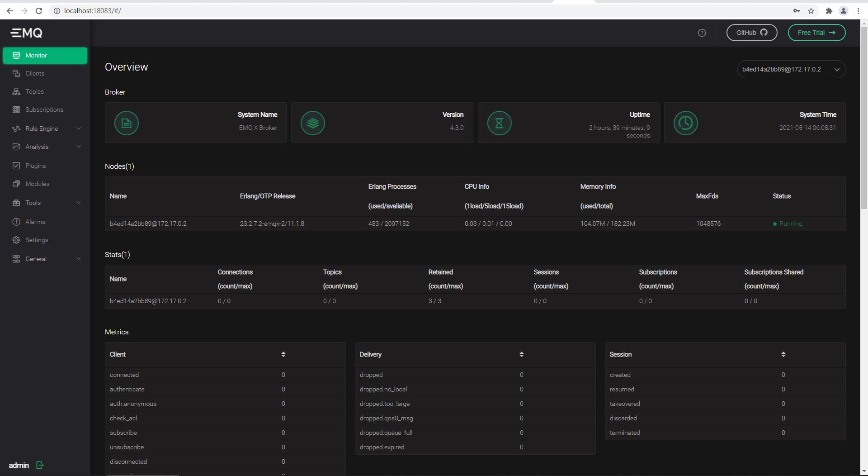Click the EMQ logo in the sidebar
Image resolution: width=868 pixels, height=476 pixels.
click(27, 33)
